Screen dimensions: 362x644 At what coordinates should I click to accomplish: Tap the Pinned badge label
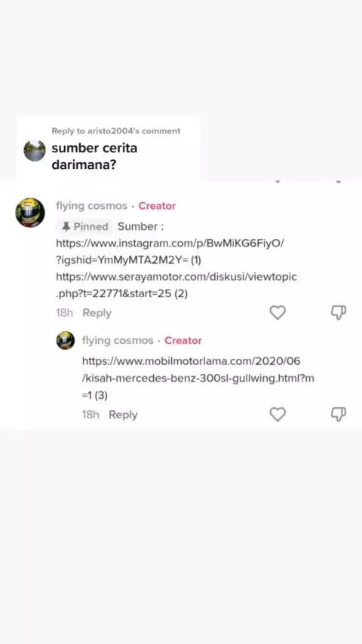pyautogui.click(x=84, y=226)
